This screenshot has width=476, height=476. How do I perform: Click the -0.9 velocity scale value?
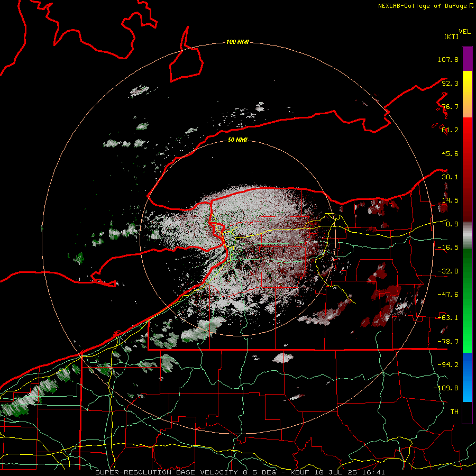point(450,224)
